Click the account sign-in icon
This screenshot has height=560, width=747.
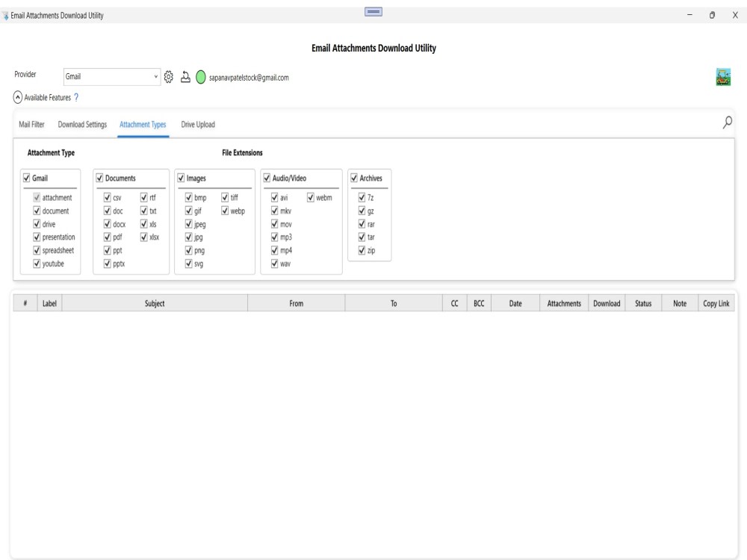click(185, 77)
